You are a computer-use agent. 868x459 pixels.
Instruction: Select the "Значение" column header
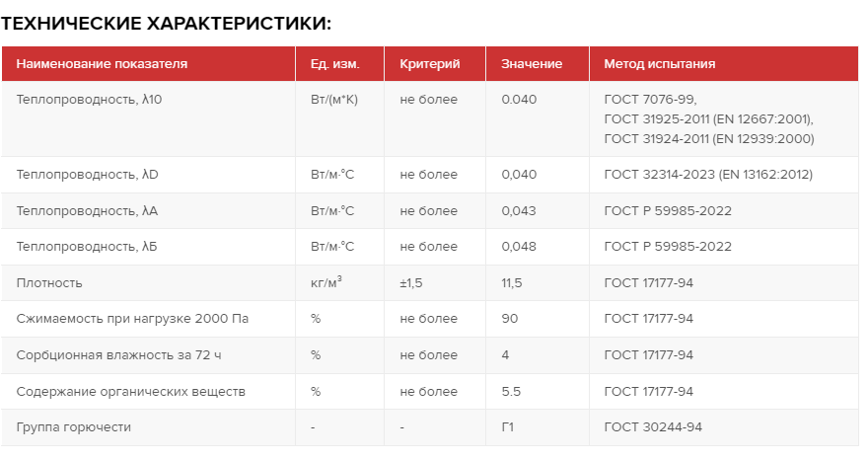coord(532,64)
